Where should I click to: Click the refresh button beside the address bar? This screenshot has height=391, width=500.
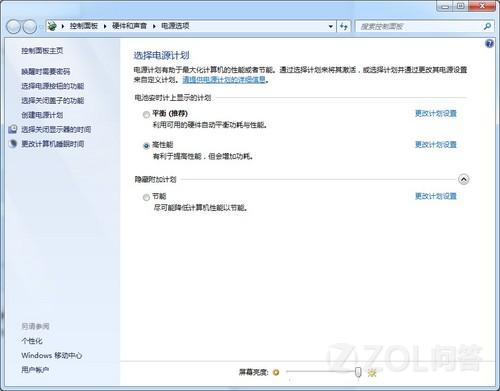point(344,26)
